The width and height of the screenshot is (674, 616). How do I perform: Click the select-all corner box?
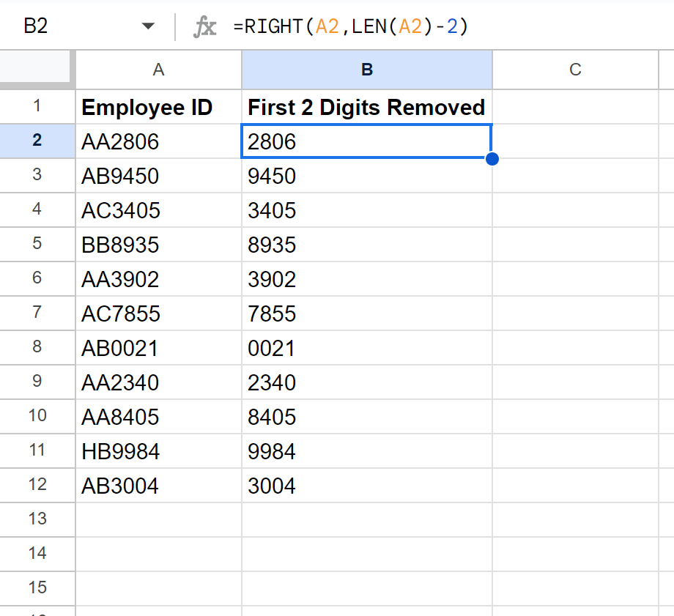pyautogui.click(x=35, y=66)
